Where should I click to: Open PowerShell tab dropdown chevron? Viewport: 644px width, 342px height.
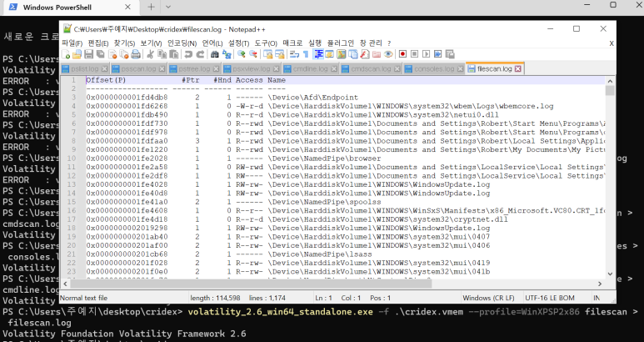tap(168, 7)
